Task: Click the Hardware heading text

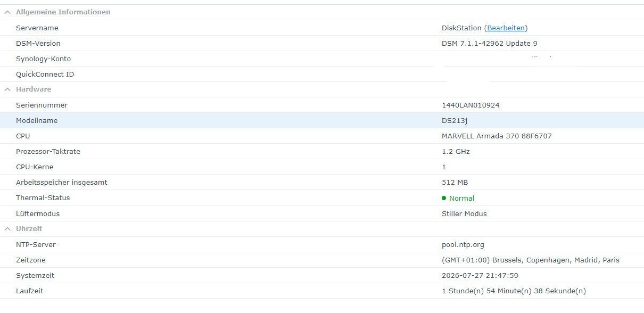Action: (34, 89)
